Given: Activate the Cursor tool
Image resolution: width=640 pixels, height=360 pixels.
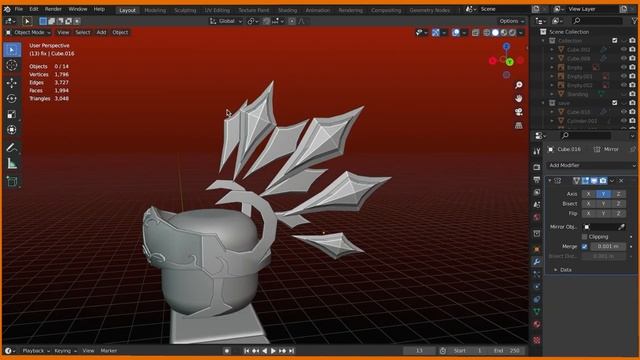Looking at the screenshot, I should point(12,65).
